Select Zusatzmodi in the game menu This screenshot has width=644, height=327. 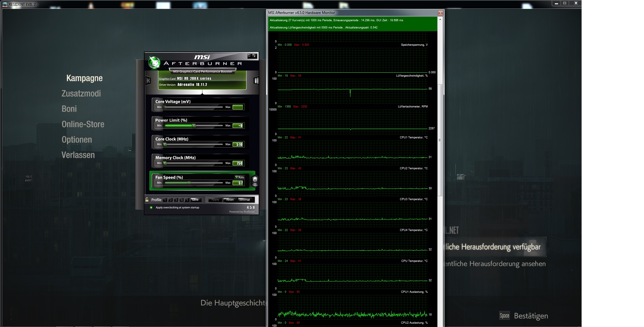click(x=81, y=94)
